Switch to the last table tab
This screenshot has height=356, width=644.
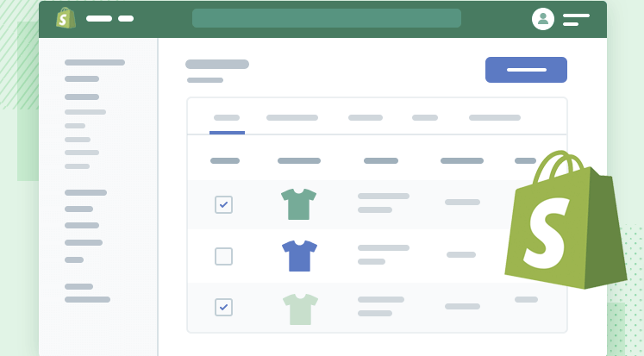click(x=495, y=118)
